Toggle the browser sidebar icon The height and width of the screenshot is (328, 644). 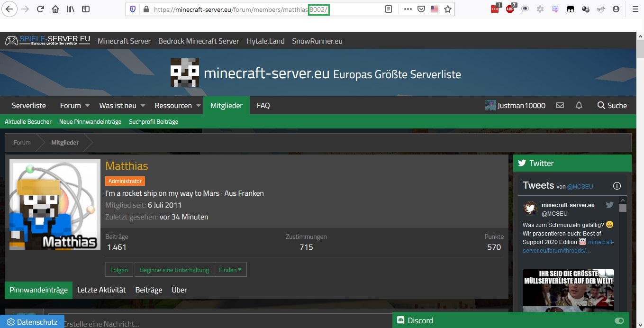coord(86,9)
